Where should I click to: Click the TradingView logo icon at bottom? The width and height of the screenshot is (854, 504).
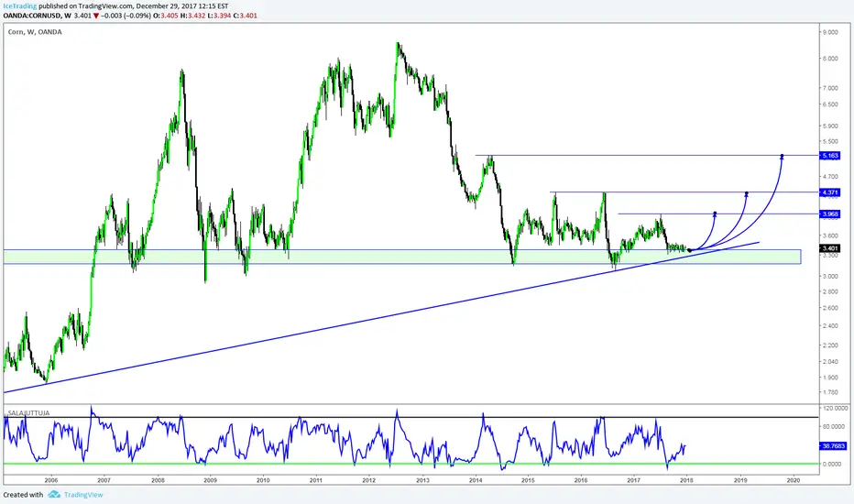click(54, 495)
